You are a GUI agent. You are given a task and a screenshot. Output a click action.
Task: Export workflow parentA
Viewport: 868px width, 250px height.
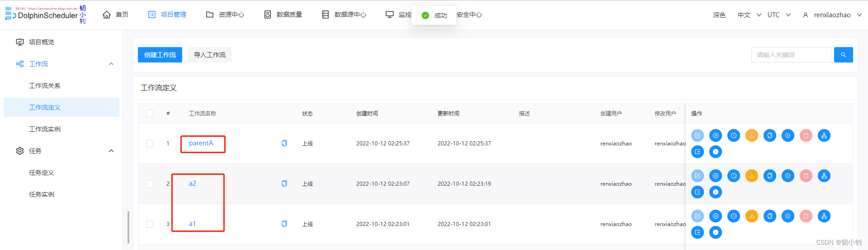point(698,152)
